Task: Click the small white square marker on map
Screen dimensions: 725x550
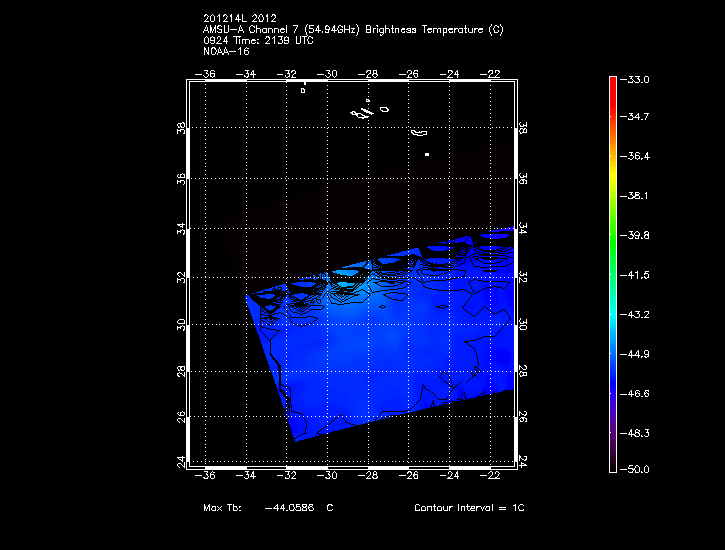Action: (x=427, y=155)
